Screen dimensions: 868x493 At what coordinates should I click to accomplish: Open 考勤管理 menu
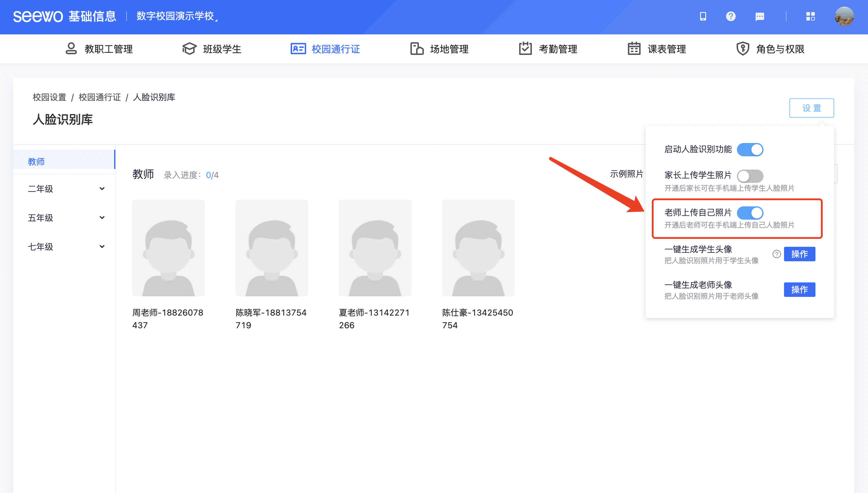point(548,49)
